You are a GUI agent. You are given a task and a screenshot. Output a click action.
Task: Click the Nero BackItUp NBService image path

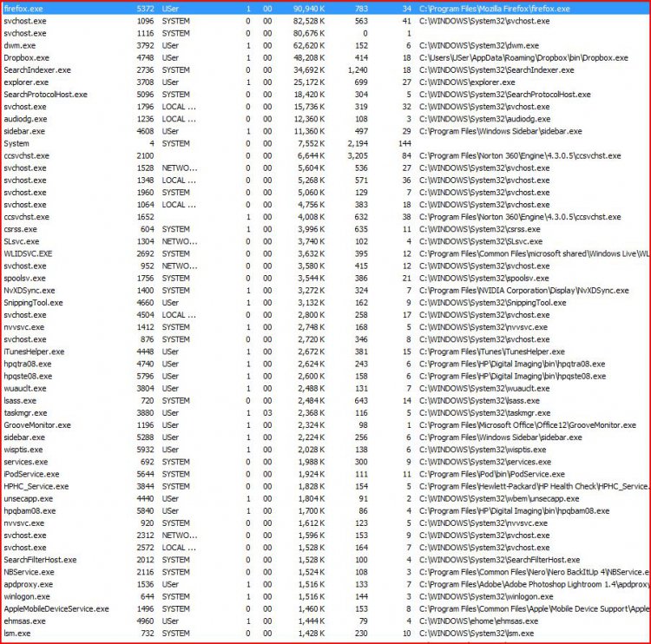pos(534,572)
